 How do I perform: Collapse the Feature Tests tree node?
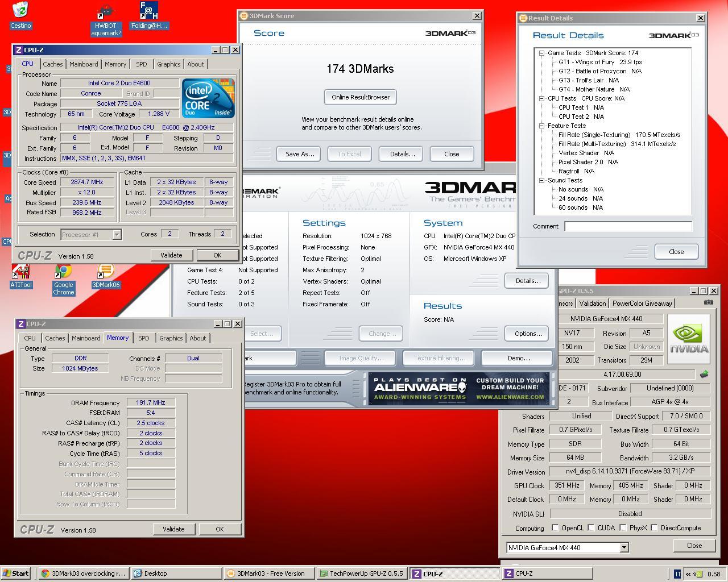(543, 126)
